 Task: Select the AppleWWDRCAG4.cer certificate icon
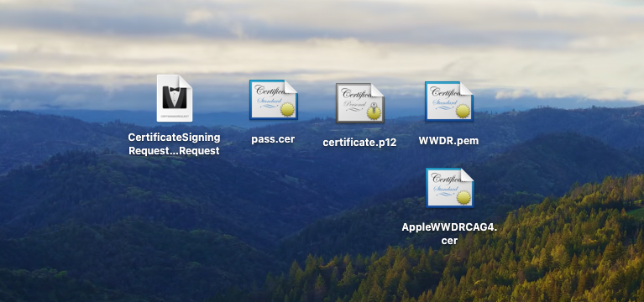click(450, 188)
